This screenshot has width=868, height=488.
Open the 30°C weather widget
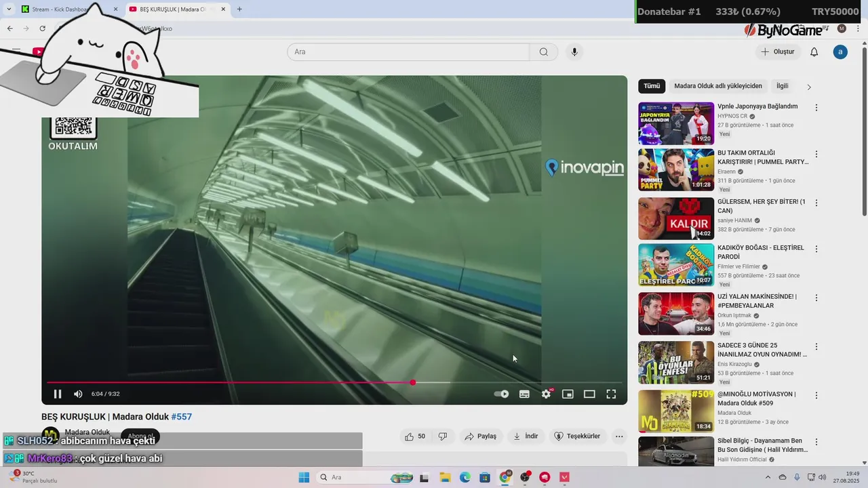click(32, 477)
